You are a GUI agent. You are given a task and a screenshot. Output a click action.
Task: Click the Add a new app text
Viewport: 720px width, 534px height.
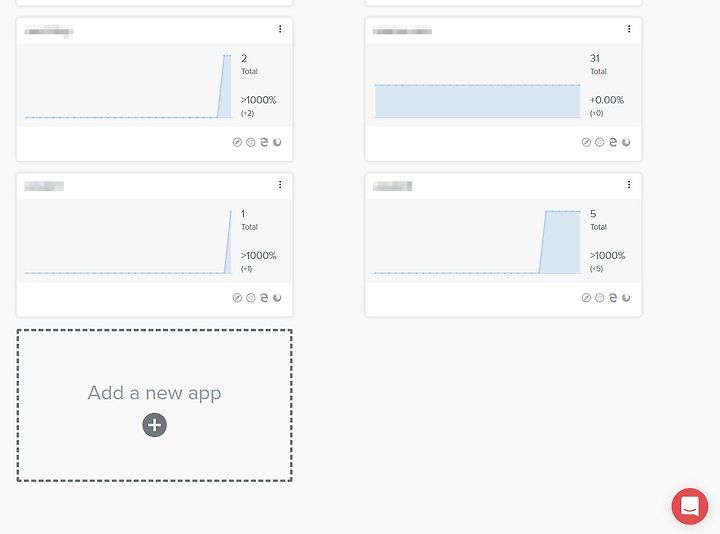[154, 393]
